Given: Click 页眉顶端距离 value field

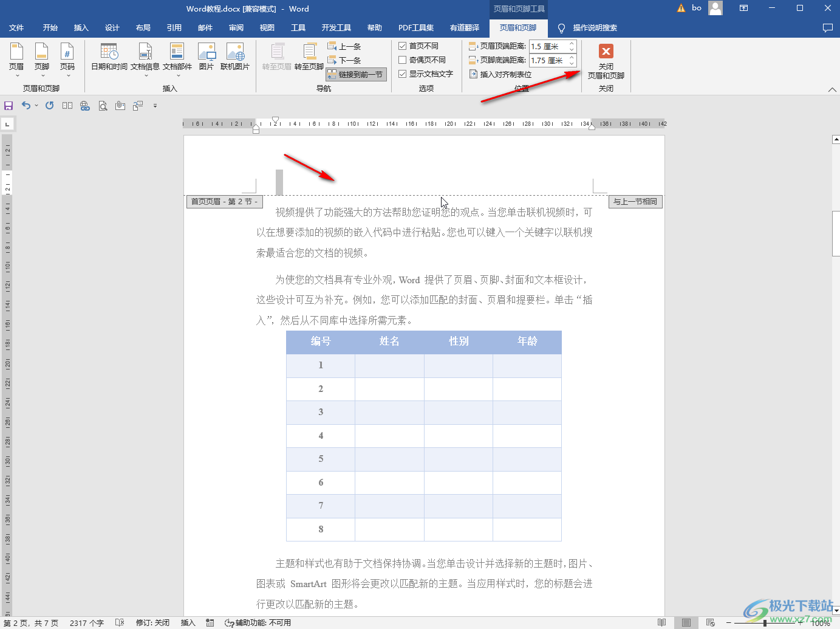Looking at the screenshot, I should [x=548, y=46].
